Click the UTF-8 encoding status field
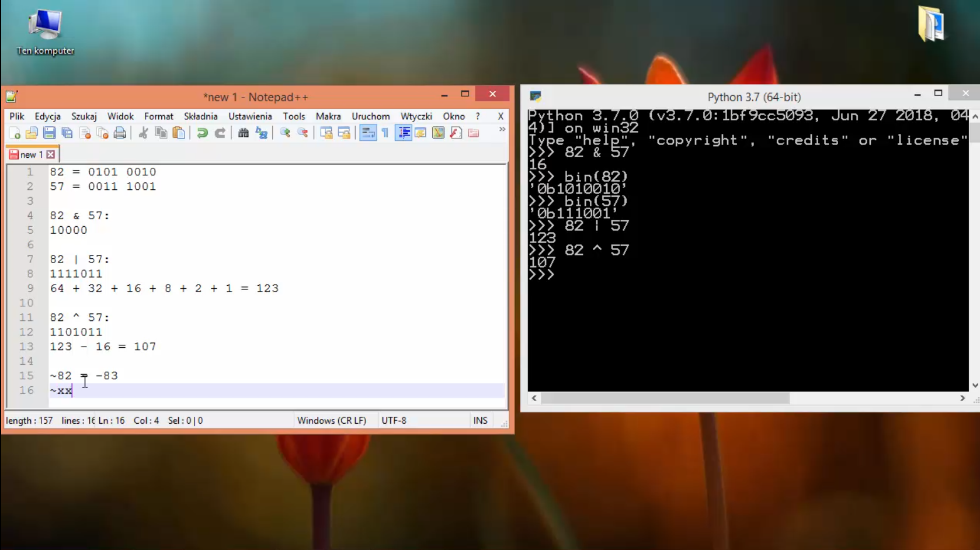The width and height of the screenshot is (980, 550). tap(394, 420)
